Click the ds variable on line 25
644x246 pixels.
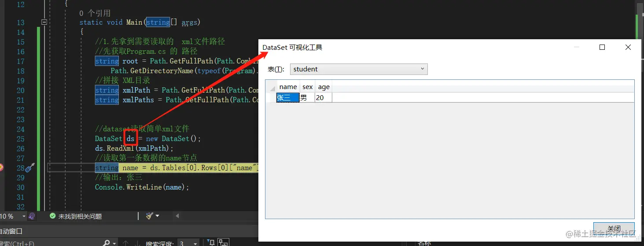(x=130, y=138)
